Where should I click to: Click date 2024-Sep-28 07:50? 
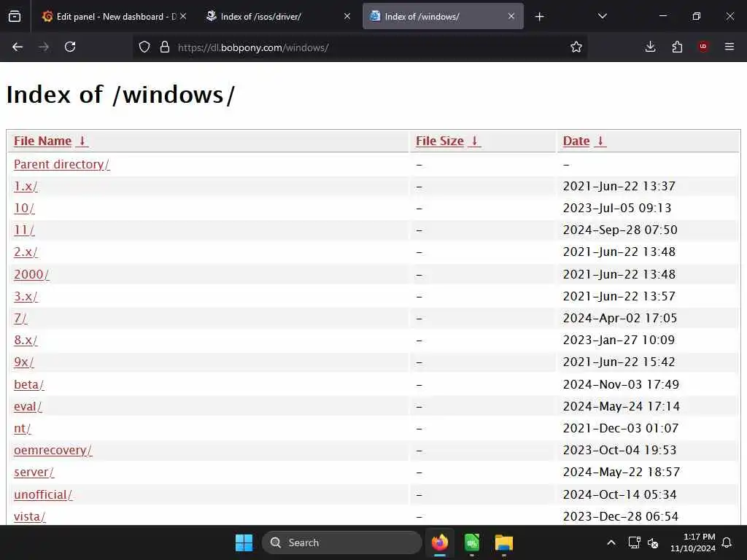point(620,230)
